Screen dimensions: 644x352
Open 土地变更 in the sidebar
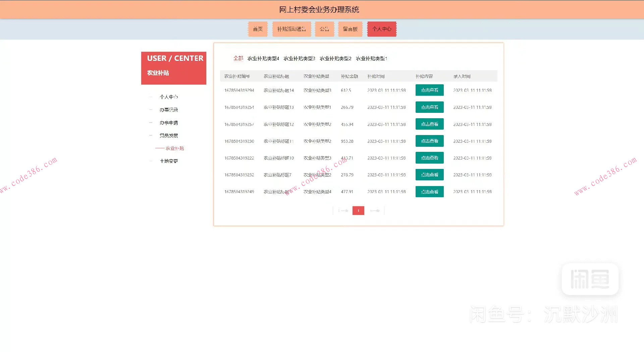click(x=169, y=161)
